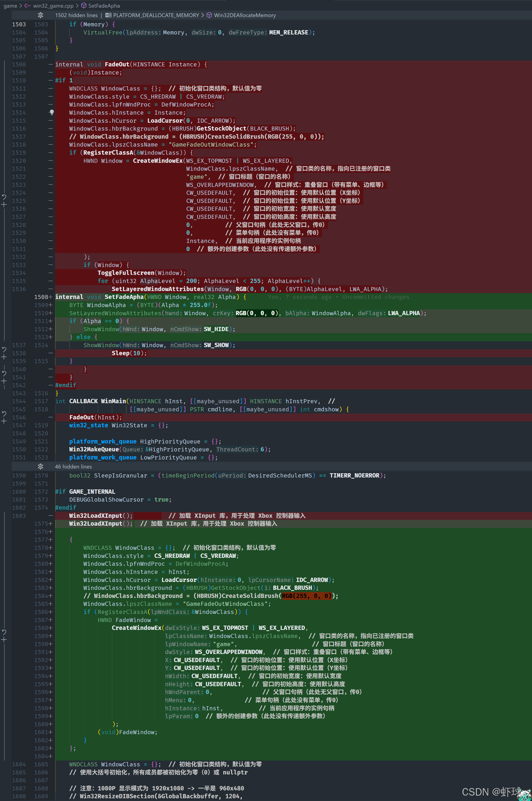The height and width of the screenshot is (801, 532).
Task: Click the Win32DEAllocateMemory symbol link
Action: (245, 15)
